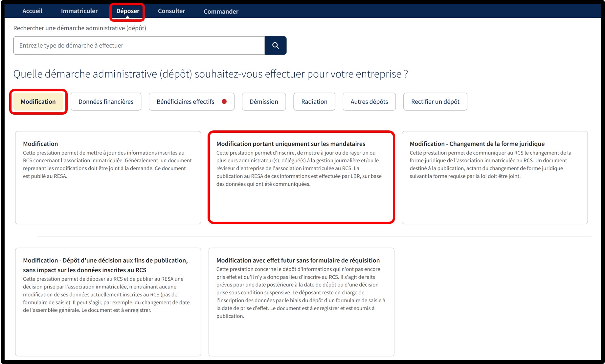The image size is (605, 364).
Task: Open the Accueil menu item
Action: click(32, 11)
